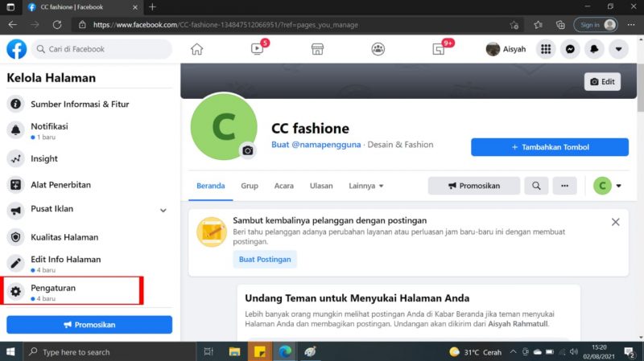
Task: Click the CC fashione profile picture
Action: [x=224, y=126]
